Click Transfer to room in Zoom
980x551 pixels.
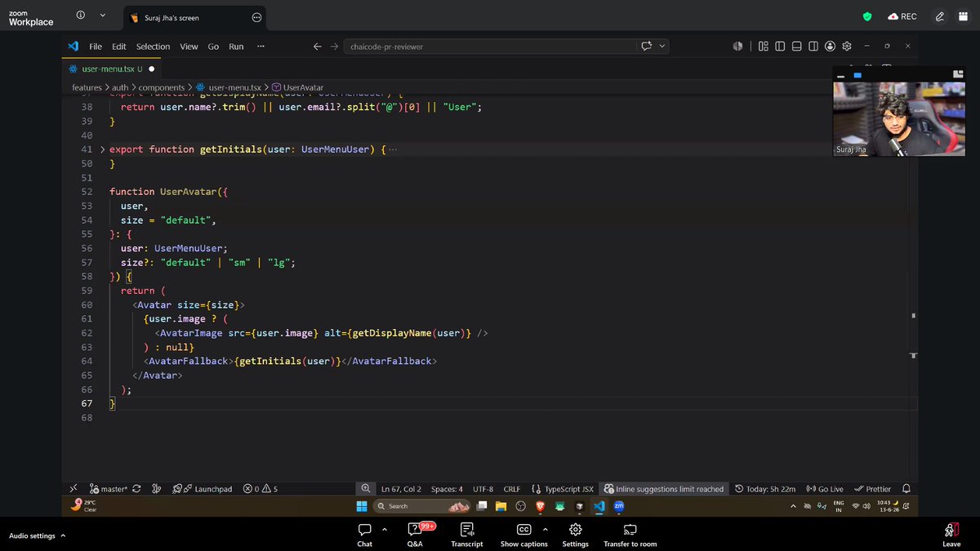[630, 535]
